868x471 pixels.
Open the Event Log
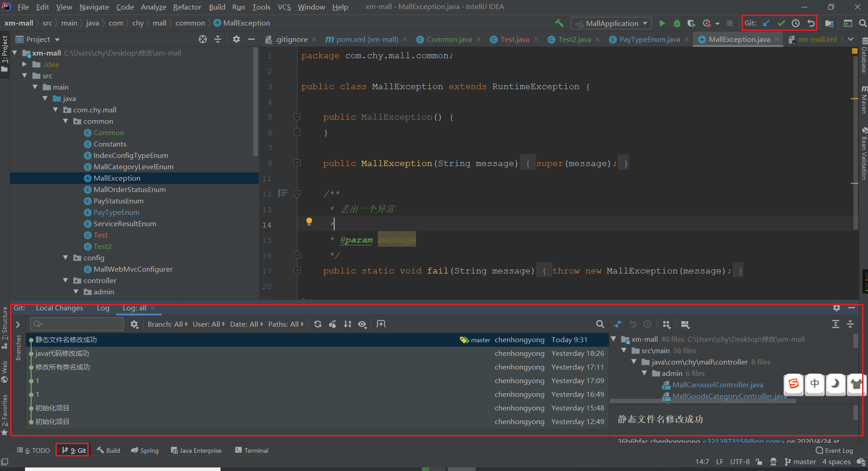[834, 451]
